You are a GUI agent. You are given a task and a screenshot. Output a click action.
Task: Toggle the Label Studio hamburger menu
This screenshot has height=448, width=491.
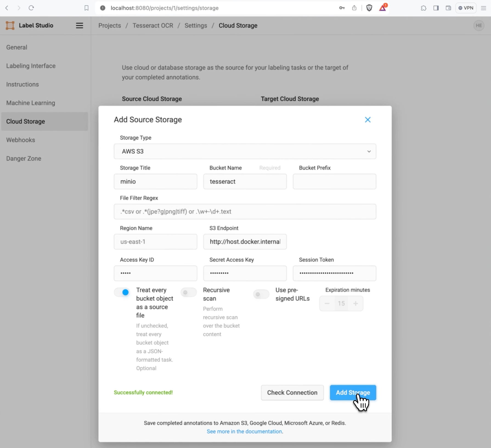click(x=80, y=26)
